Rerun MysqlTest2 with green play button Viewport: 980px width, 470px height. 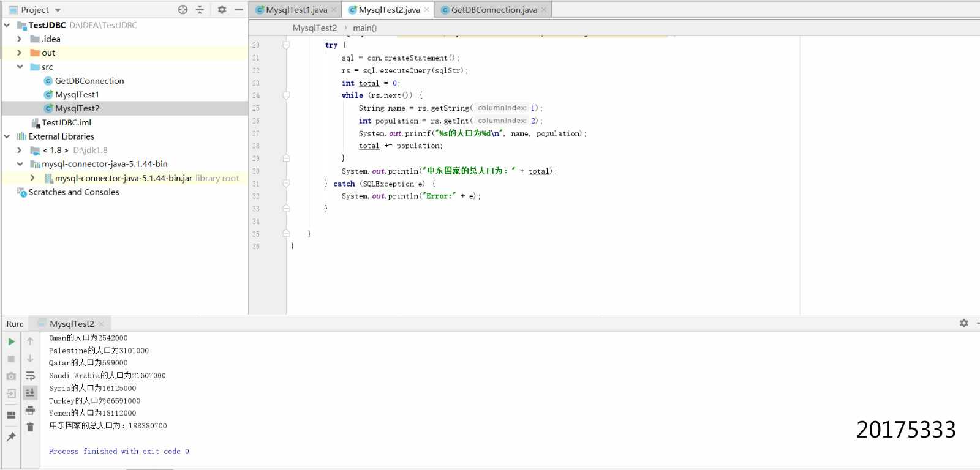click(x=11, y=342)
